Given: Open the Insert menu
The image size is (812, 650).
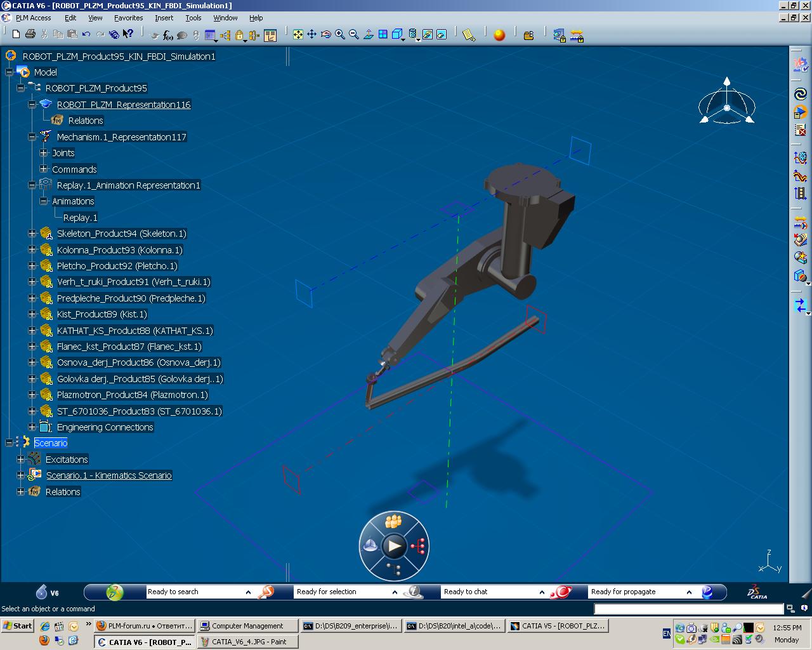Looking at the screenshot, I should click(x=164, y=18).
